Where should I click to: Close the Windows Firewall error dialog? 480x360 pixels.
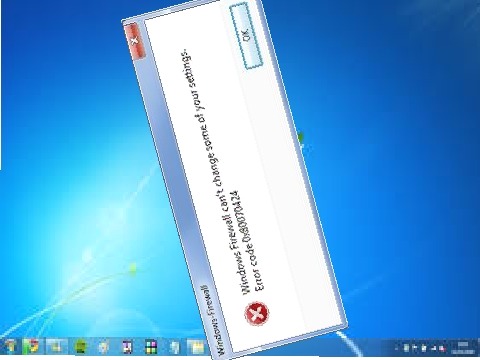point(134,41)
